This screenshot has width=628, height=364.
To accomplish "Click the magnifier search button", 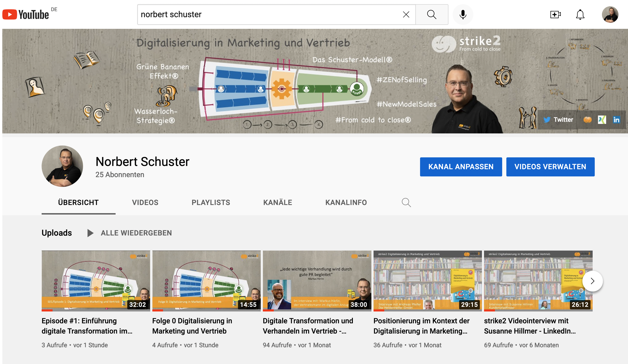I will pyautogui.click(x=432, y=14).
